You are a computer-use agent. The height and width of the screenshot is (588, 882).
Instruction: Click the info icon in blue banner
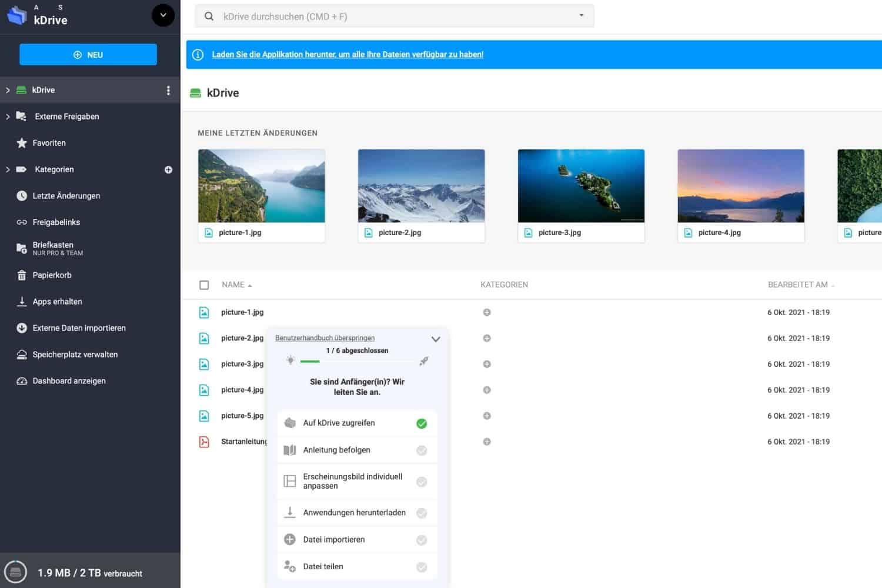(198, 55)
